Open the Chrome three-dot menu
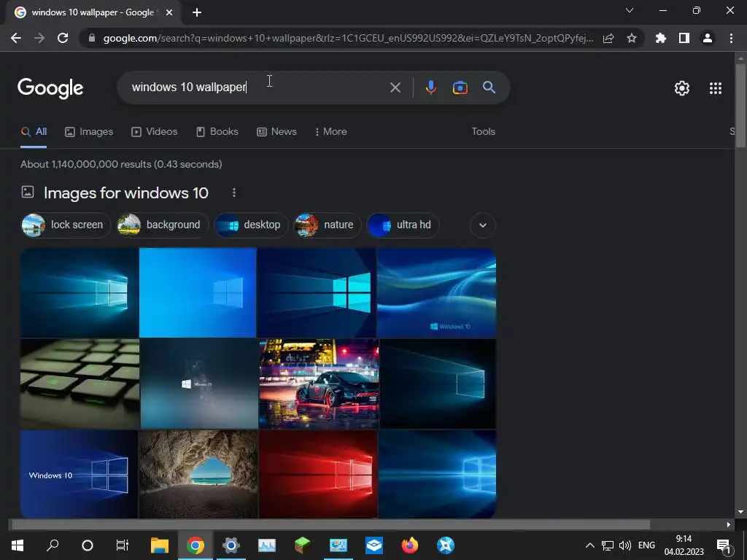 [x=731, y=38]
